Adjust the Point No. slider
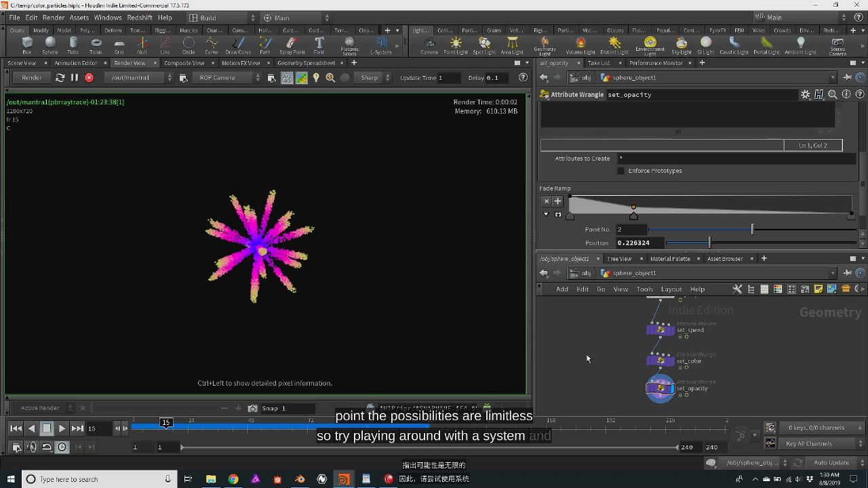 click(752, 230)
